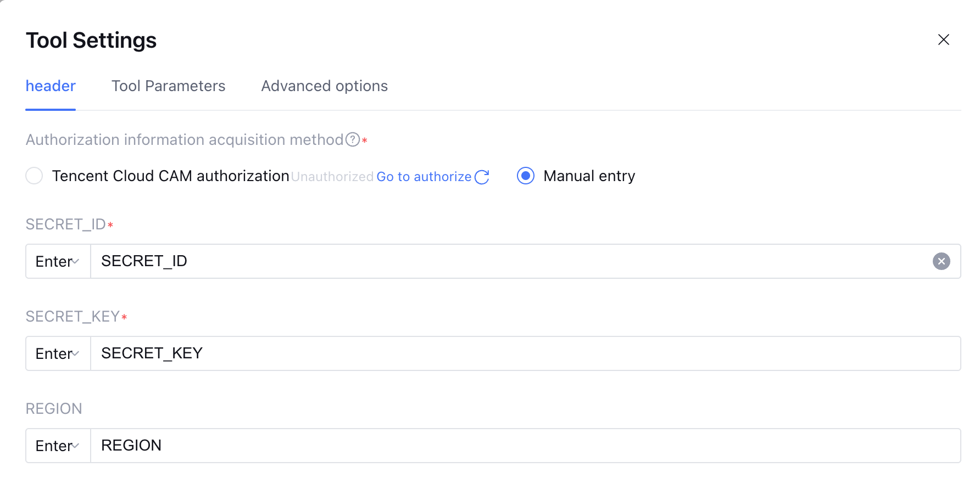980x495 pixels.
Task: Open the SECRET_KEY Enter type dropdown
Action: tap(58, 354)
